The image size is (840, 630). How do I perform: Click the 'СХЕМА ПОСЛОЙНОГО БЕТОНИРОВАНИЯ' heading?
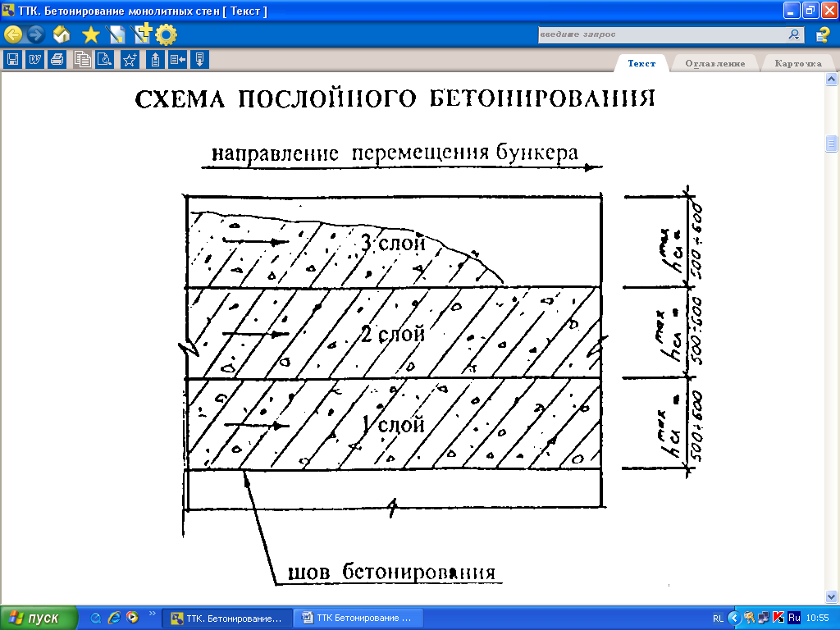tap(395, 99)
